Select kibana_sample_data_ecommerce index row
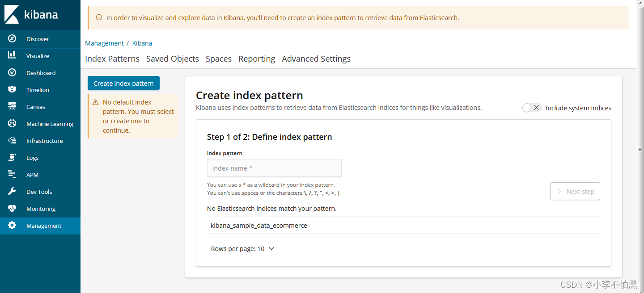Viewport: 644px width, 293px height. click(x=403, y=226)
